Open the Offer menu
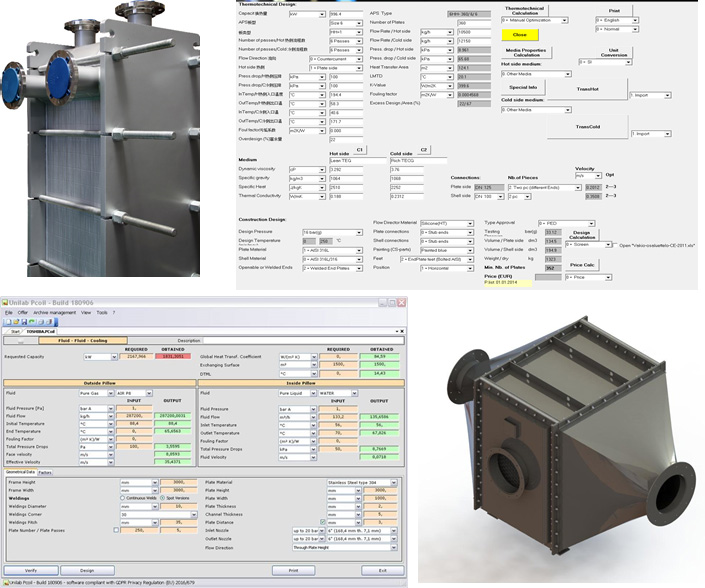 pos(23,313)
